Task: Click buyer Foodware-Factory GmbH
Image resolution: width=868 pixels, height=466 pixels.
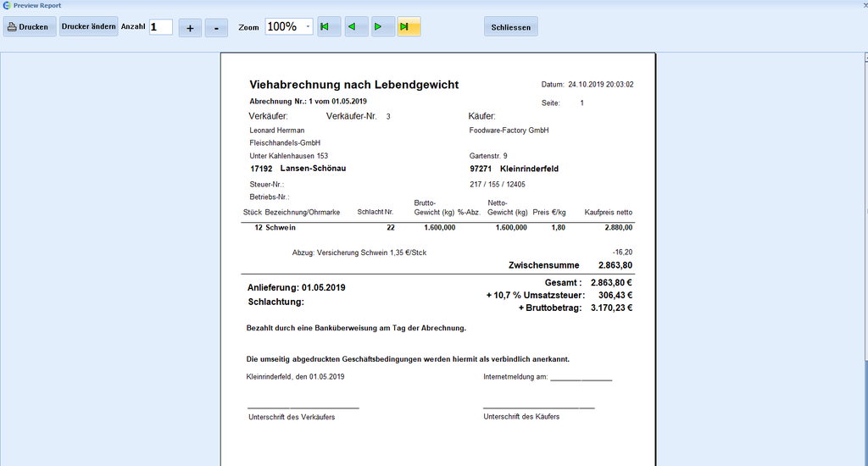Action: pos(509,130)
